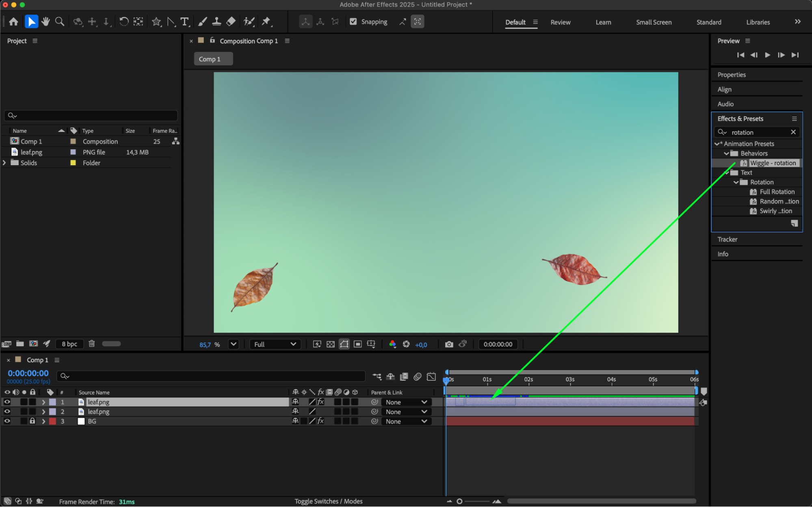Open parent dropdown for layer 1
This screenshot has height=507, width=812.
click(405, 402)
